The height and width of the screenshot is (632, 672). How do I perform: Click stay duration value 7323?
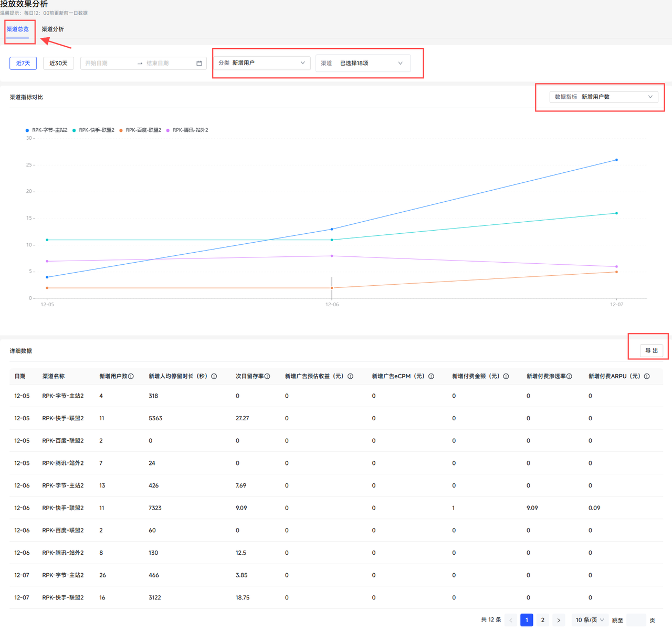coord(155,508)
